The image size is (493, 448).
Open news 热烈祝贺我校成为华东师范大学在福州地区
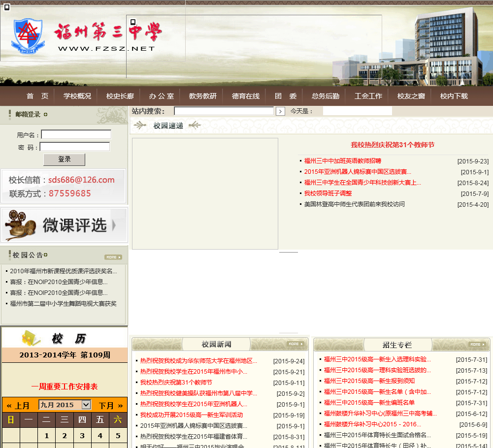(198, 360)
